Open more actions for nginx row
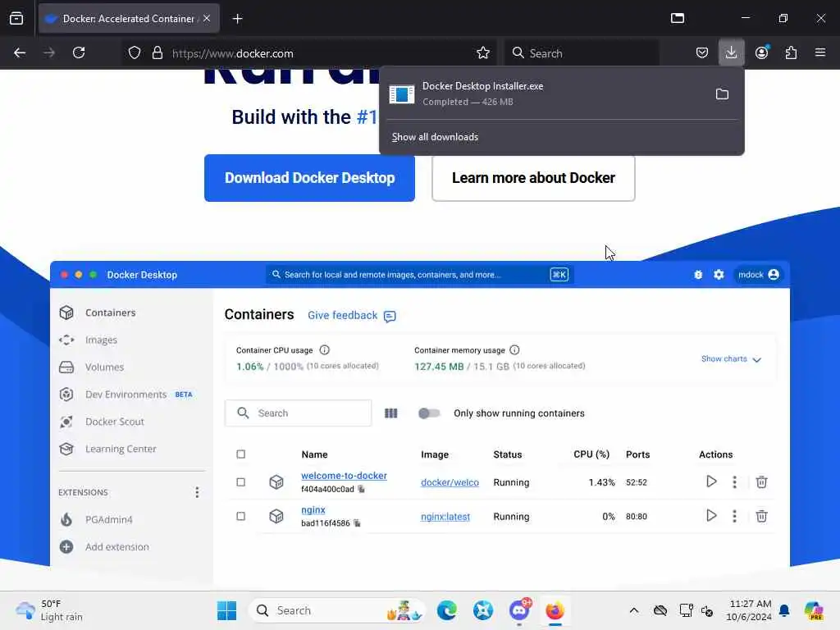 pyautogui.click(x=734, y=517)
